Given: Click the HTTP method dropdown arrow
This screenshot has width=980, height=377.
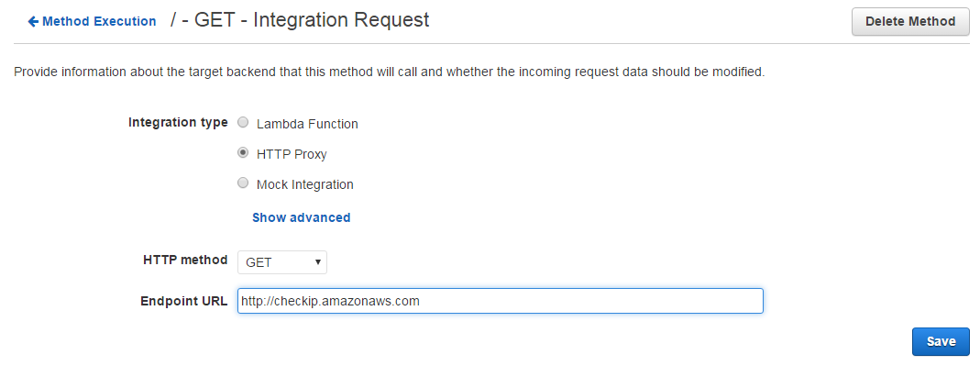Looking at the screenshot, I should [317, 262].
